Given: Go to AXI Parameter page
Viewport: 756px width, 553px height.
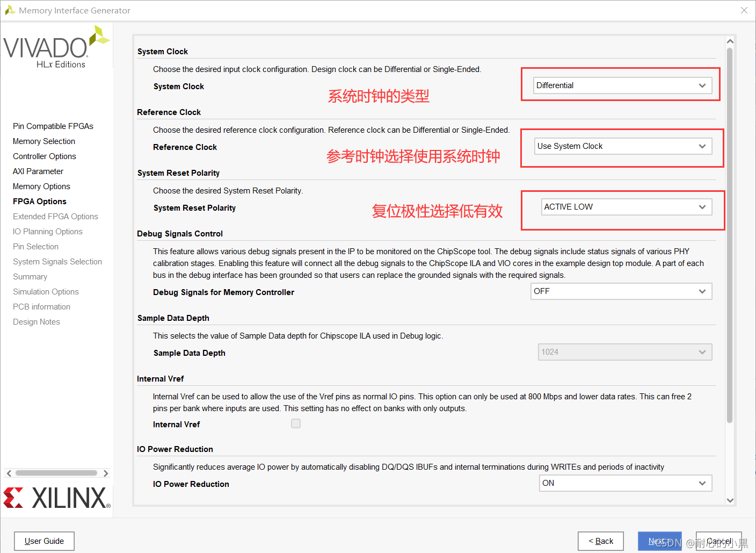Looking at the screenshot, I should [38, 171].
